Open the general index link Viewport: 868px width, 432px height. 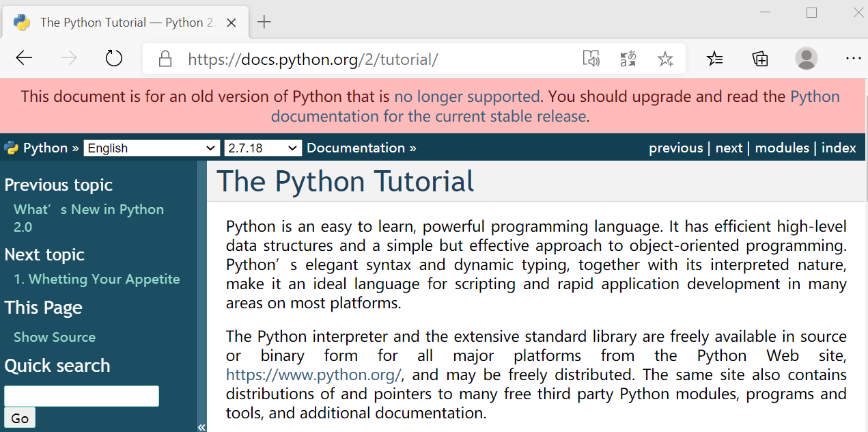pos(839,148)
